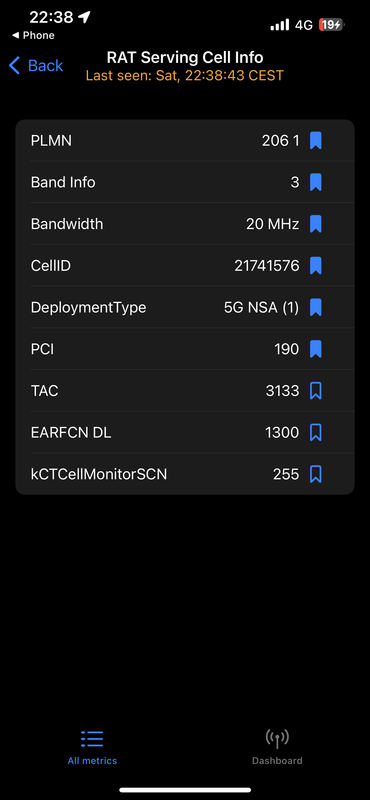Remove bookmark on Bandwidth metric
Image resolution: width=370 pixels, height=800 pixels.
pos(315,224)
